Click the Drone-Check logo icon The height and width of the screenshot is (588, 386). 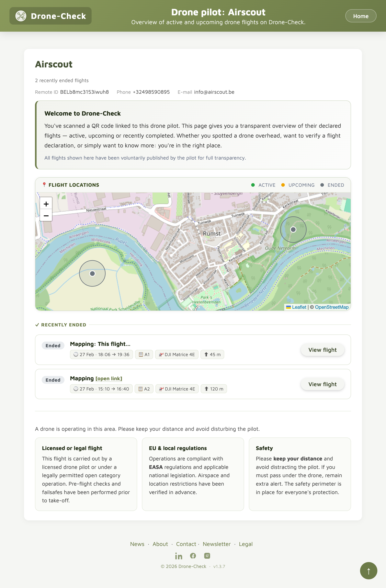point(21,16)
